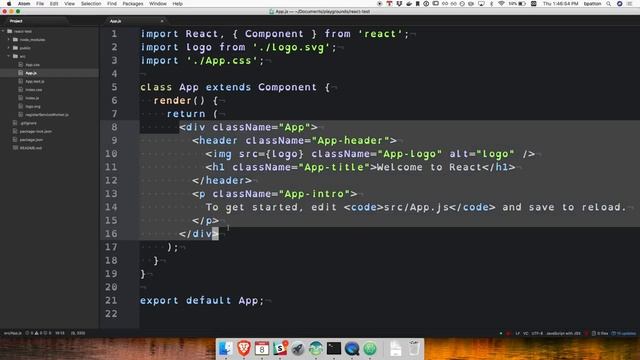Open Terminal from the dock

[334, 349]
